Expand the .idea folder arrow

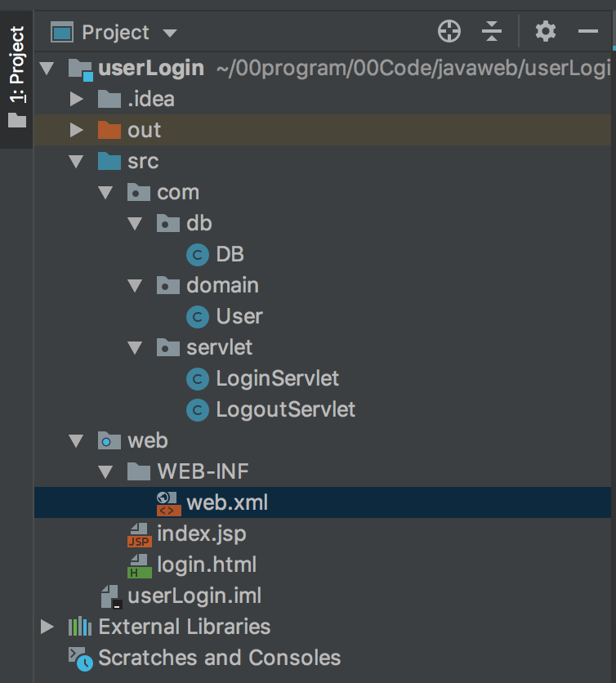pyautogui.click(x=77, y=100)
